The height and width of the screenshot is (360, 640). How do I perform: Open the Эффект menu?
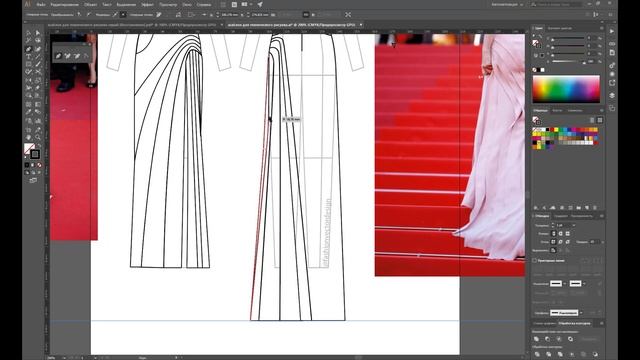pyautogui.click(x=147, y=4)
